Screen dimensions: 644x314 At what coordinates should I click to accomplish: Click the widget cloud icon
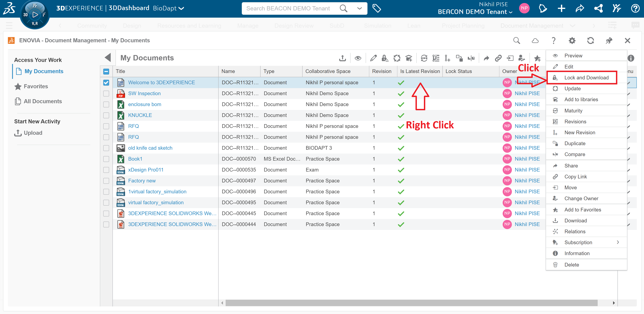pyautogui.click(x=535, y=40)
